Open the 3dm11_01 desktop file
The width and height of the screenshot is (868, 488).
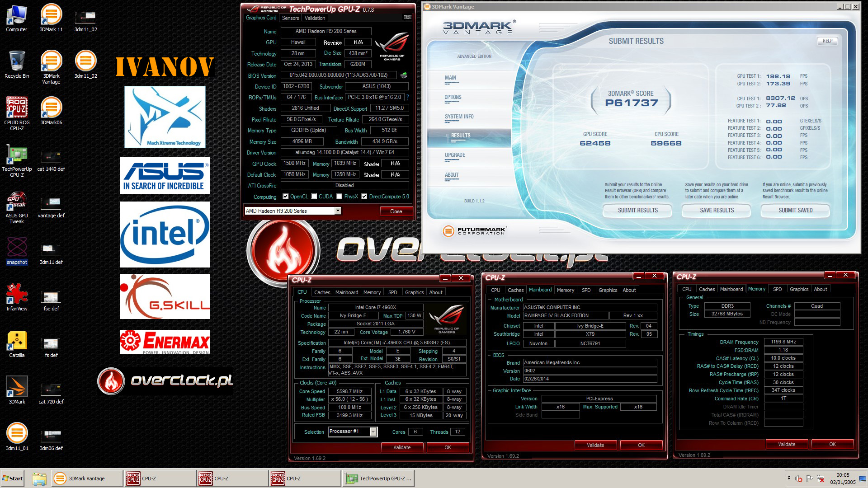pos(17,437)
